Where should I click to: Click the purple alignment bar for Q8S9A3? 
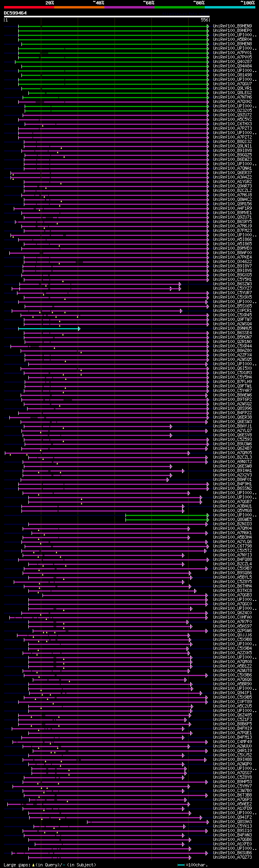click(x=147, y=822)
